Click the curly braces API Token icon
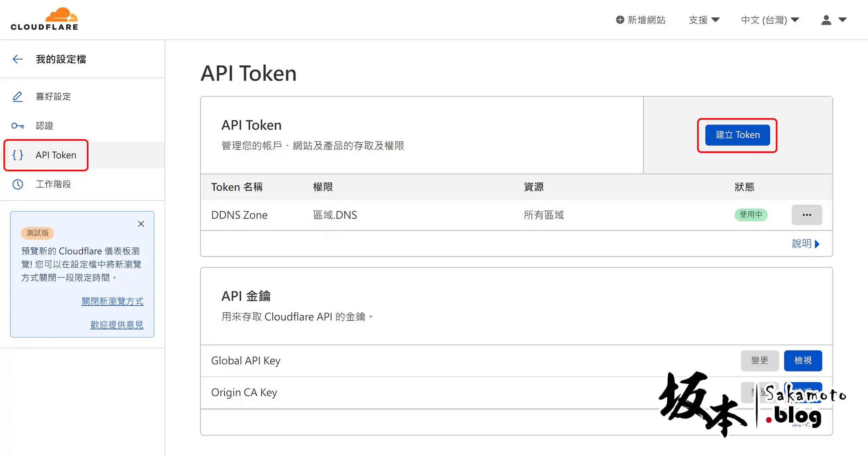The image size is (868, 456). (18, 155)
